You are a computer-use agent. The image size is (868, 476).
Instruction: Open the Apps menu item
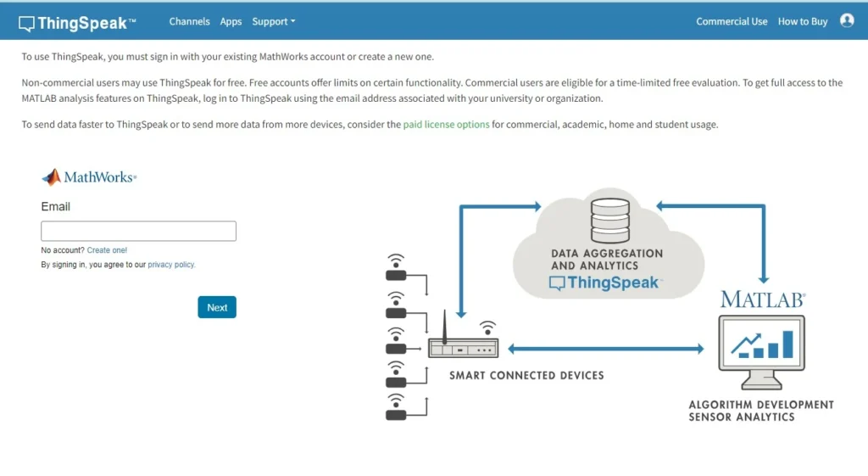tap(231, 21)
